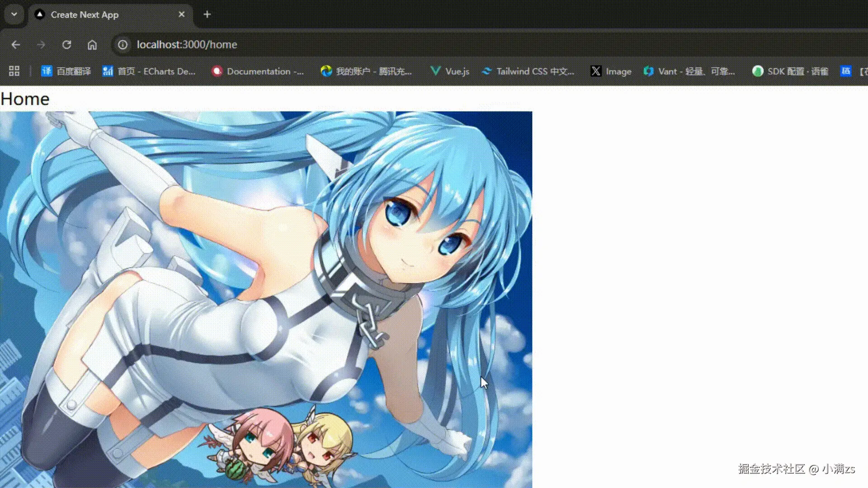
Task: Click the apps grid icon on bookmarks bar
Action: pyautogui.click(x=14, y=71)
